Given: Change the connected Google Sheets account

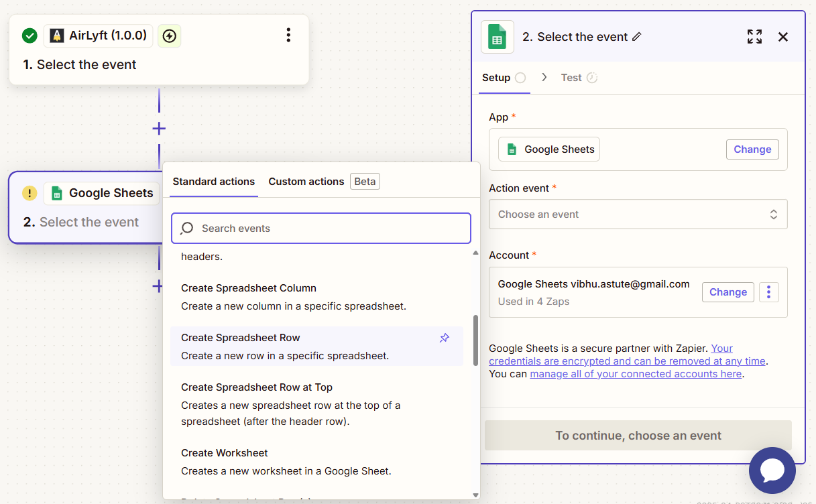Looking at the screenshot, I should [x=728, y=292].
